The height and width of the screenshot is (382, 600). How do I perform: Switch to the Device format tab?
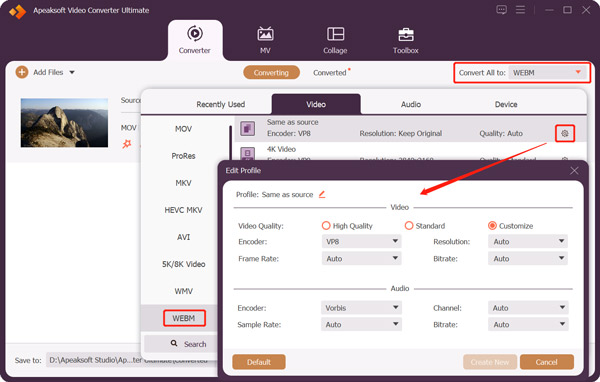(x=506, y=104)
